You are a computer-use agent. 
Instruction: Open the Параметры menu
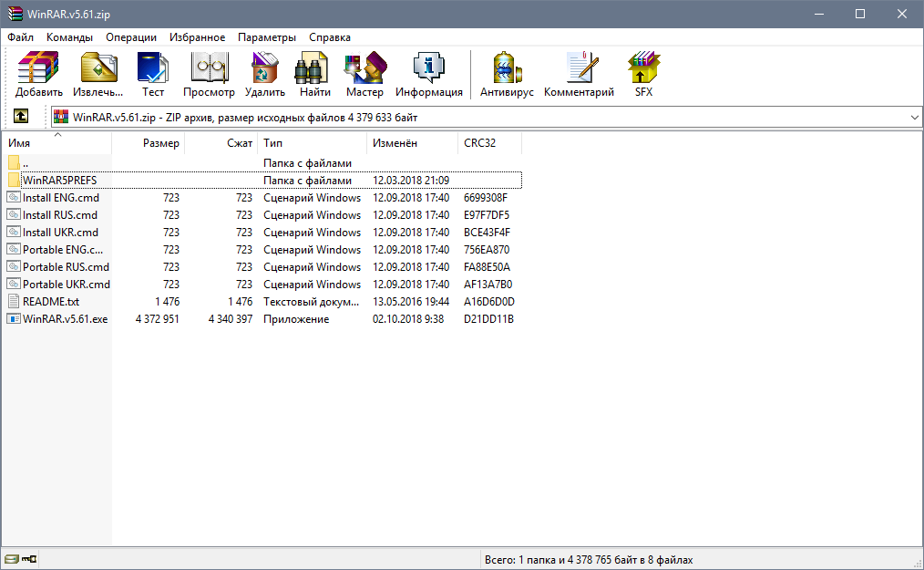click(x=267, y=37)
